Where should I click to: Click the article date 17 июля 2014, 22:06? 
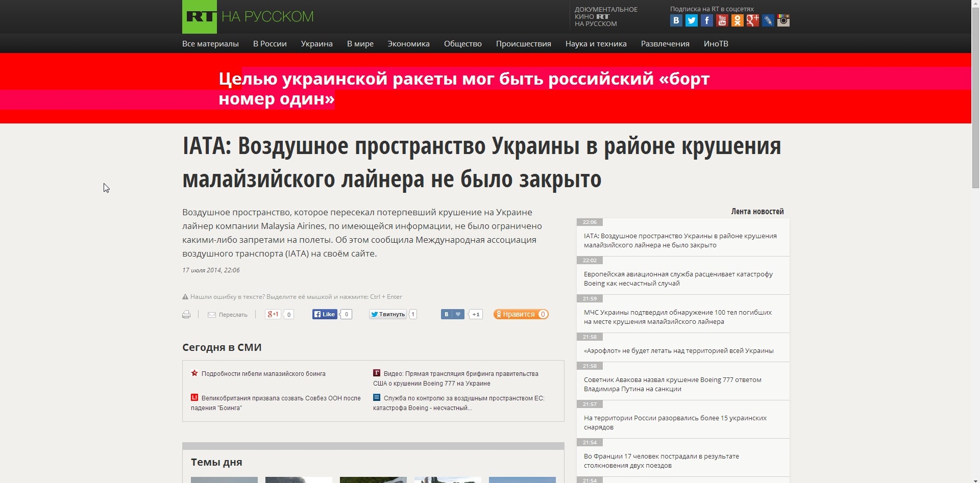click(211, 270)
